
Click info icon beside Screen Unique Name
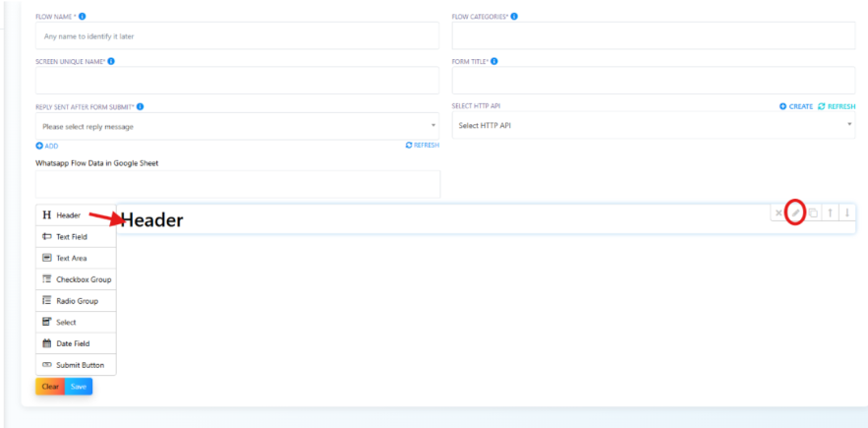[x=111, y=62]
